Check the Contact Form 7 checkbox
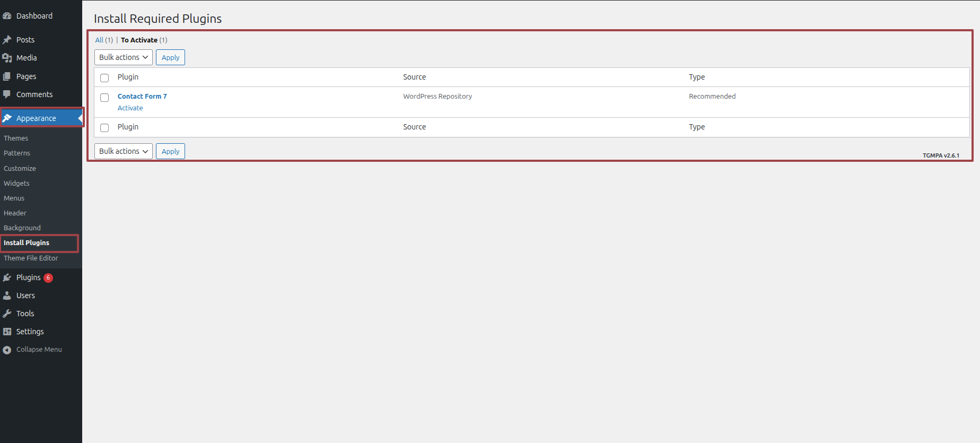 point(104,98)
